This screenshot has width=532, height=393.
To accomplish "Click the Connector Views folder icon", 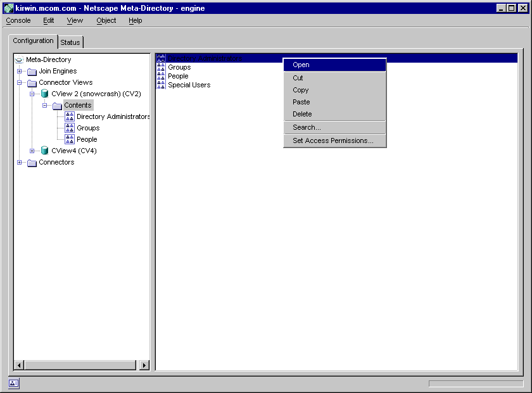I will coord(32,83).
